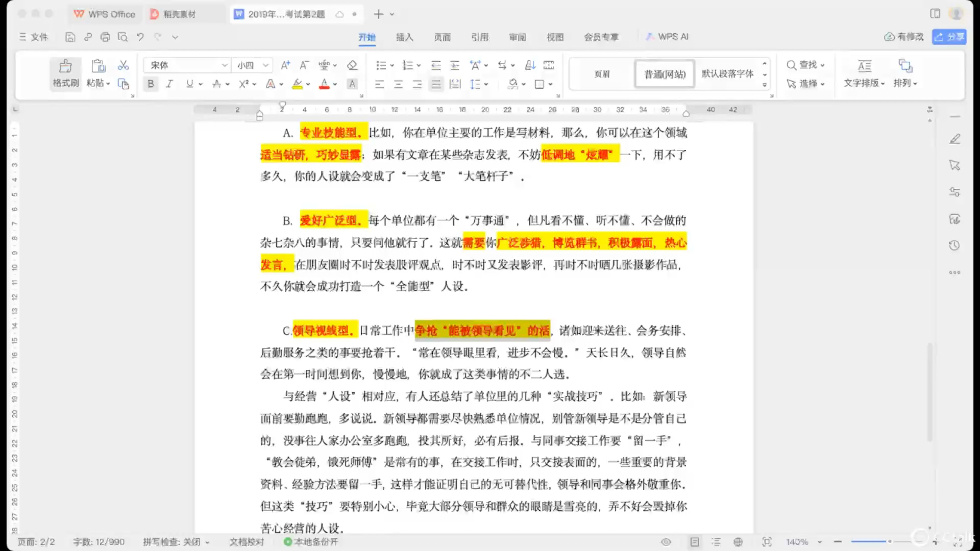Click the Copy icon below scissors
This screenshot has width=980, height=551.
tap(123, 84)
